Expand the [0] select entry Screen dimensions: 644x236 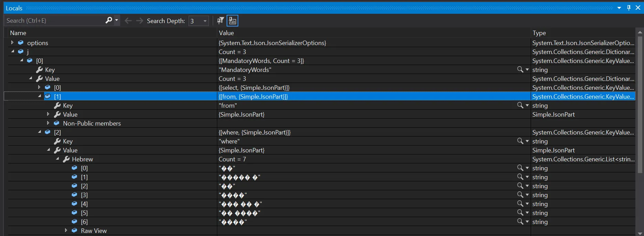point(39,87)
